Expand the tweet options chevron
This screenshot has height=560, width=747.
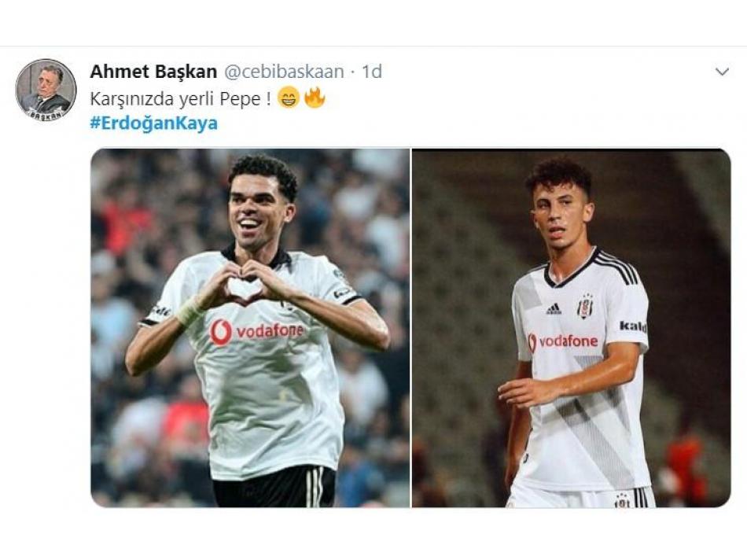[x=722, y=72]
